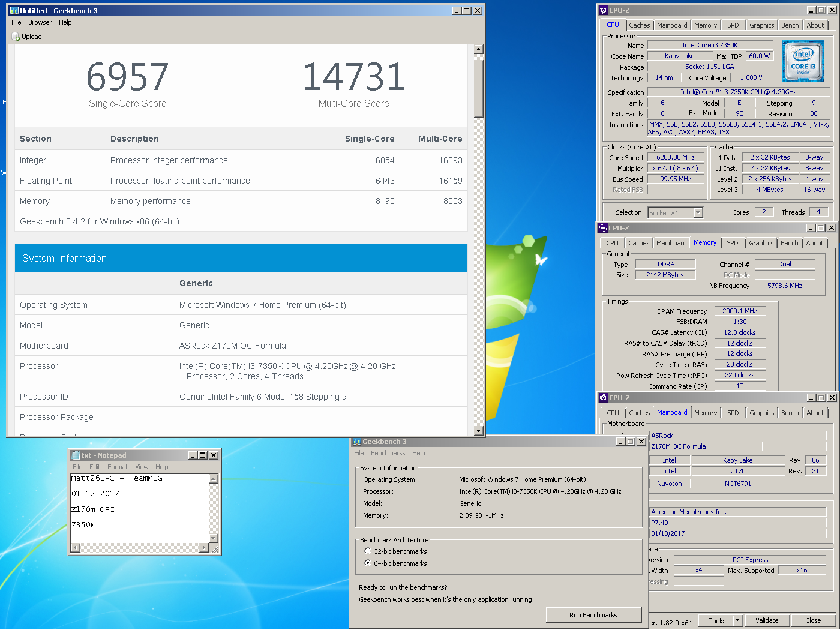
Task: Click the small Geekbench 3 dialog icon
Action: point(357,442)
